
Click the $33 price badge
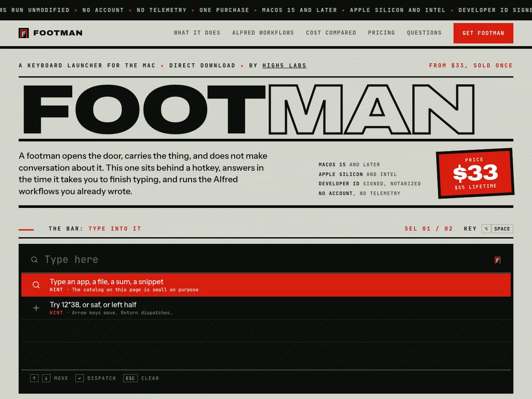click(x=475, y=173)
